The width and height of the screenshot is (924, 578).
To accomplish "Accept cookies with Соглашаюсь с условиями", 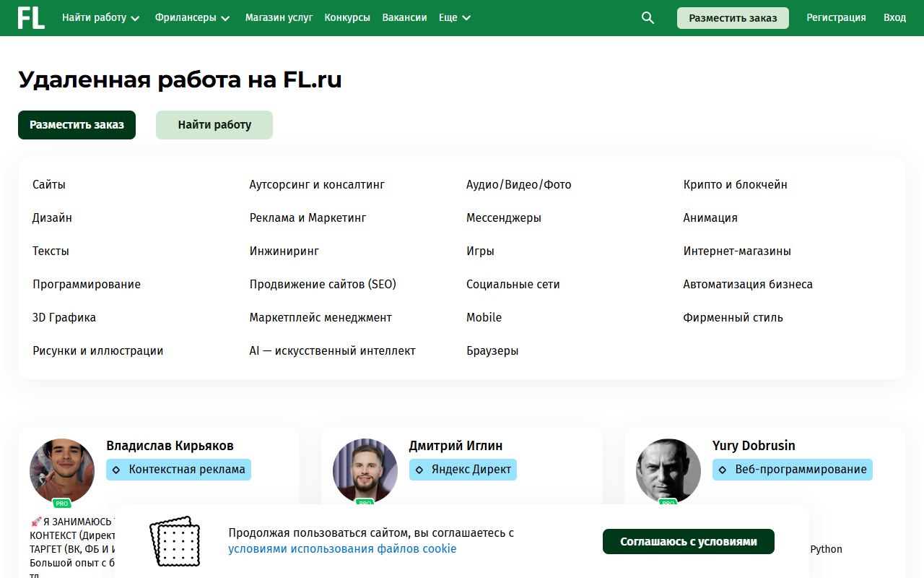I will 689,542.
